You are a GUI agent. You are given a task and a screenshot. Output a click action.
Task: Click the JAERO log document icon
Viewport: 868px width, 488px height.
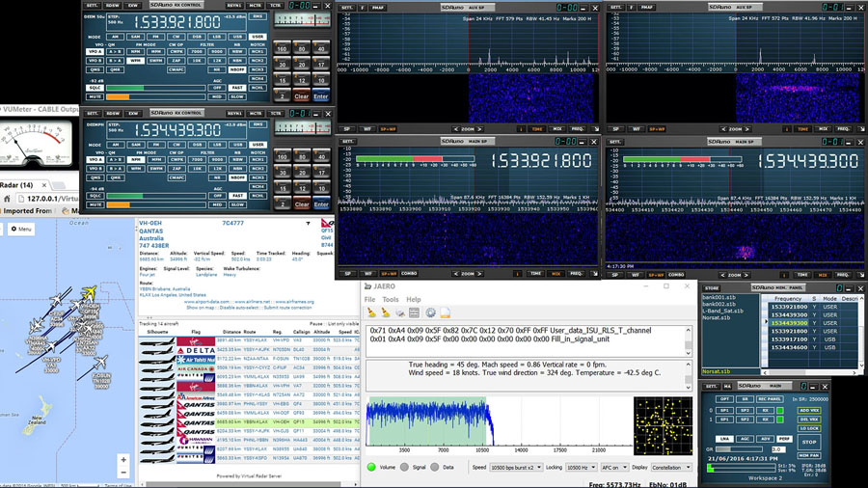(x=445, y=313)
